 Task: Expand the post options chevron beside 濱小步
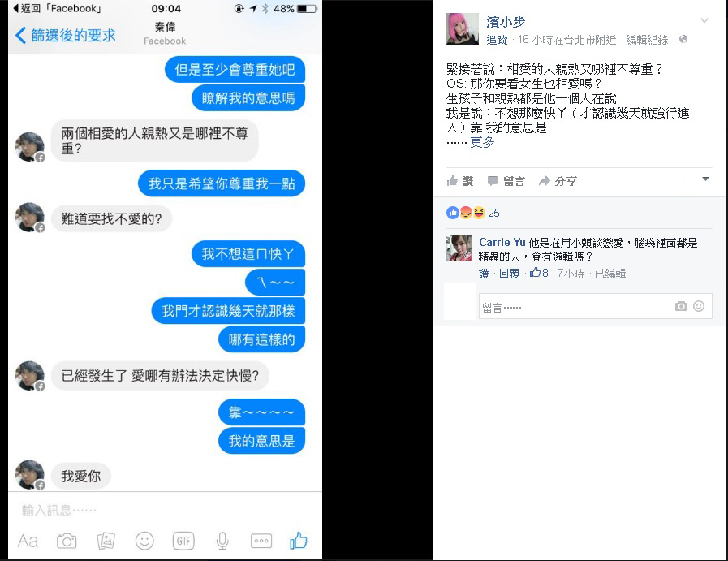point(704,20)
